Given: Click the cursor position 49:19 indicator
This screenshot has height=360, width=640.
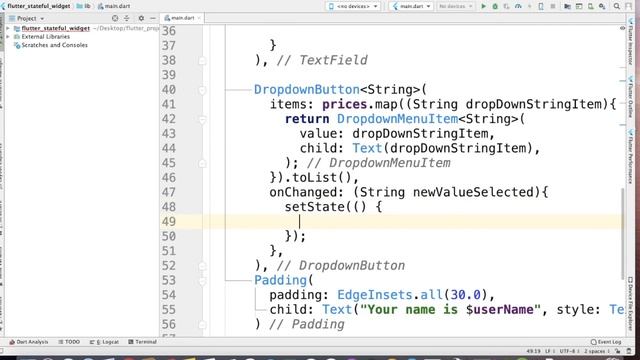Looking at the screenshot, I should tap(533, 351).
